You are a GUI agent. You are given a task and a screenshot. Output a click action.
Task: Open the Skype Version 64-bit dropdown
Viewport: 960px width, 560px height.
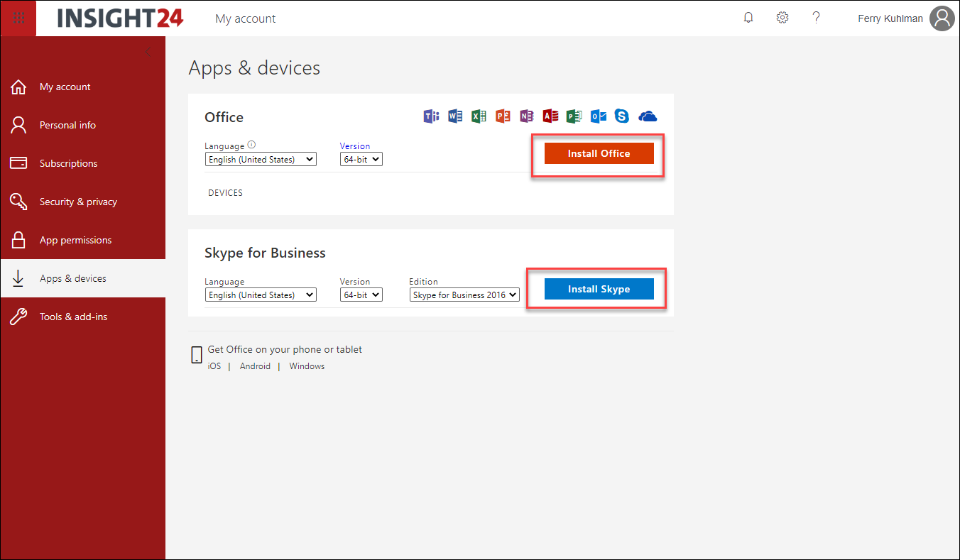(x=361, y=295)
